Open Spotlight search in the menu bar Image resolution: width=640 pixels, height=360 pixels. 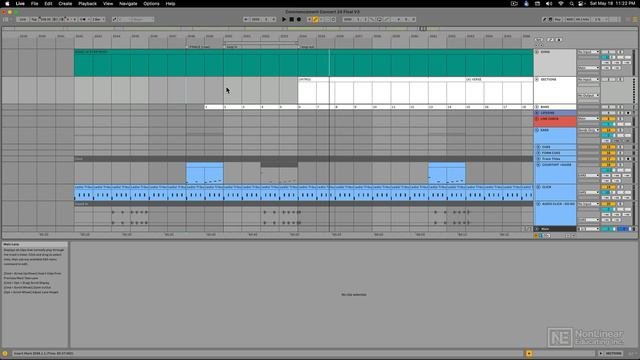click(x=571, y=4)
